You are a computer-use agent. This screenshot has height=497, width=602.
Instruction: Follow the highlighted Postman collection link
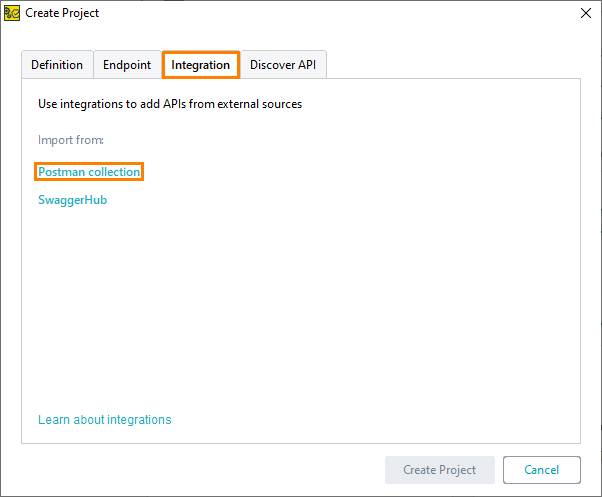point(89,172)
